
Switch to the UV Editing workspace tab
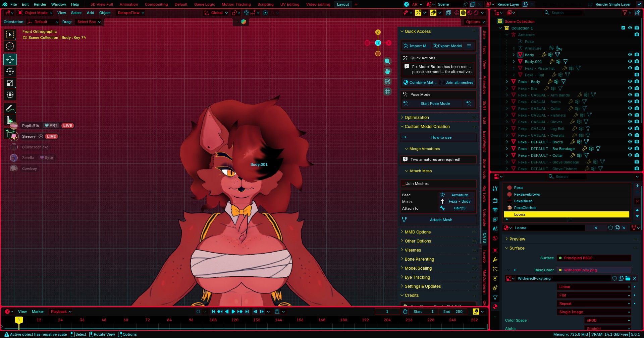289,4
